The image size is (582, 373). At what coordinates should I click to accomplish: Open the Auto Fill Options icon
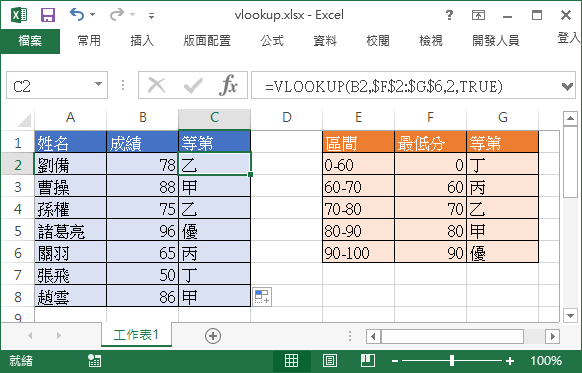tap(262, 297)
